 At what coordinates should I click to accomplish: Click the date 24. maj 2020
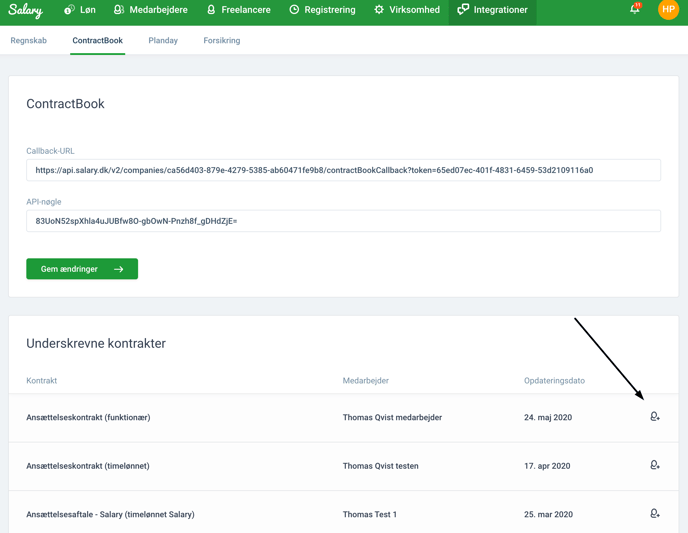tap(548, 417)
